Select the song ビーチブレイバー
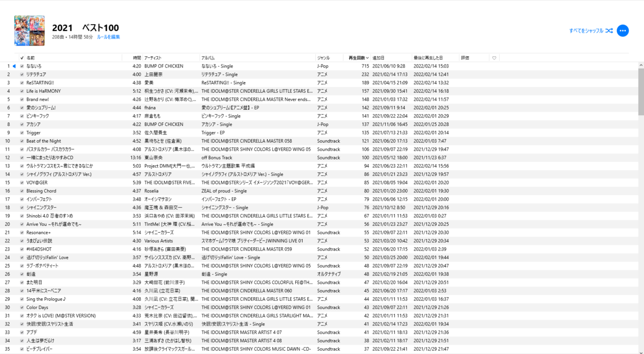This screenshot has height=354, width=644. click(40, 349)
